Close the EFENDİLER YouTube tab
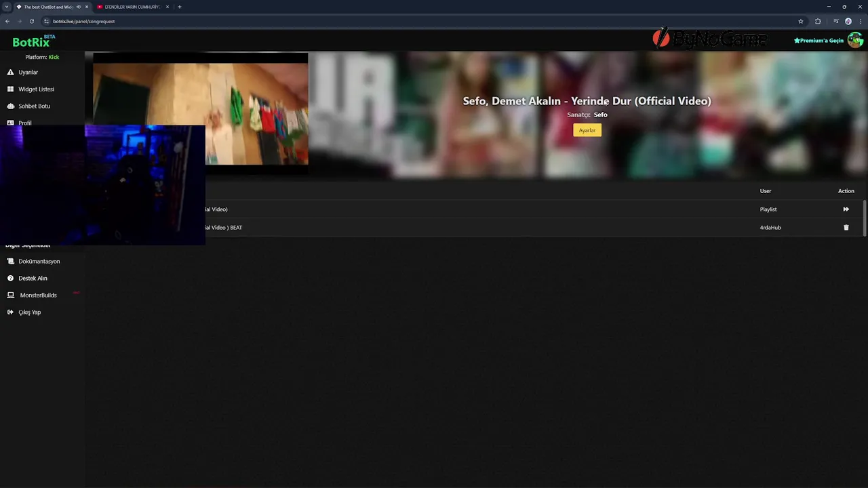Screen dimensions: 868x488 point(167,7)
